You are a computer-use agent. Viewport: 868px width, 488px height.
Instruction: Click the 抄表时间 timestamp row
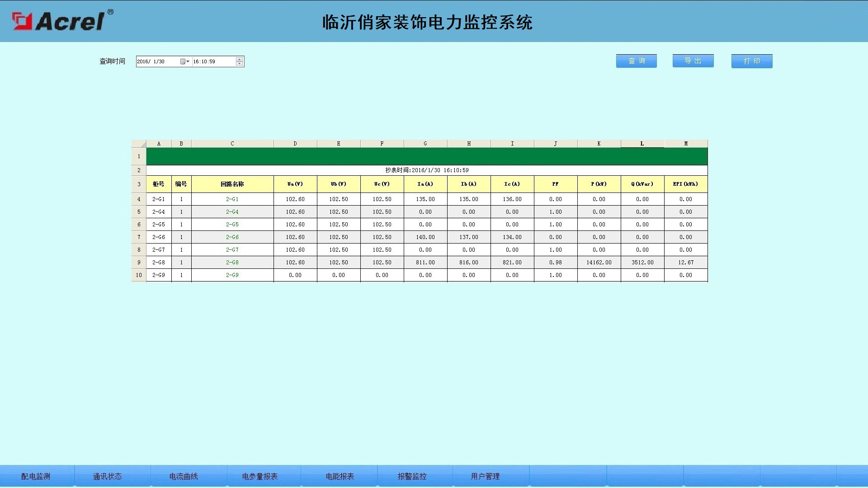[x=427, y=170]
